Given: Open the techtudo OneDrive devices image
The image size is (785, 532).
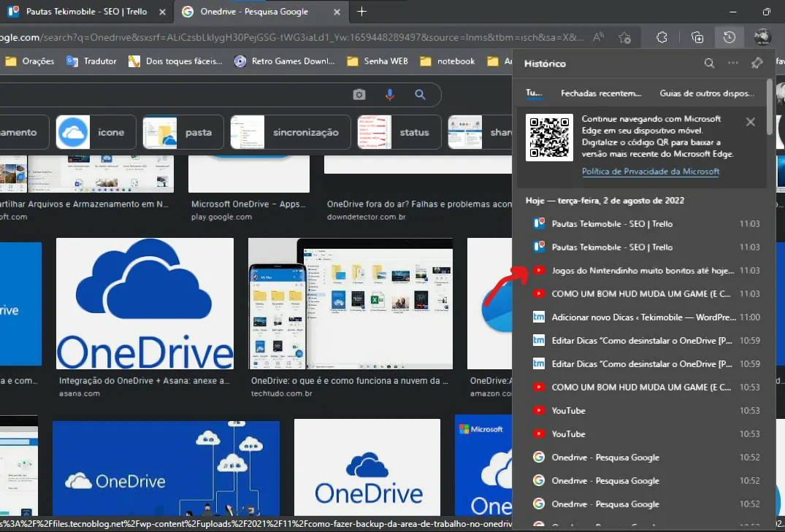Looking at the screenshot, I should [351, 304].
